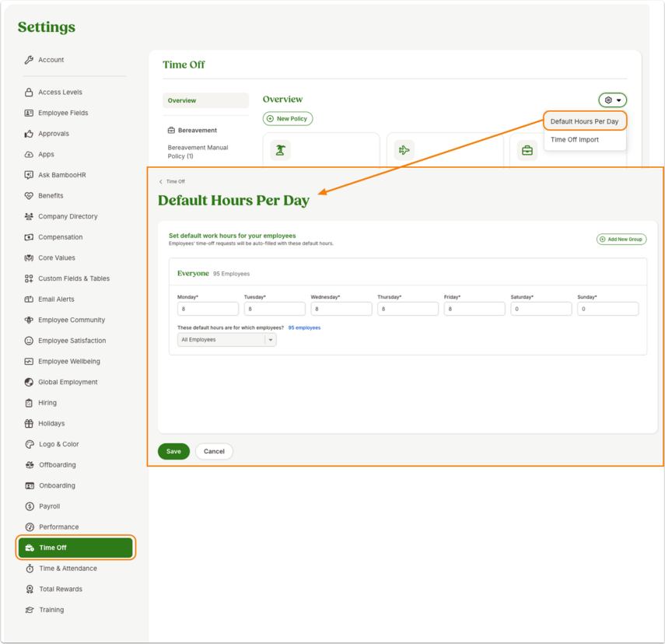Click the Monday hours input field
This screenshot has width=665, height=644.
pyautogui.click(x=208, y=309)
